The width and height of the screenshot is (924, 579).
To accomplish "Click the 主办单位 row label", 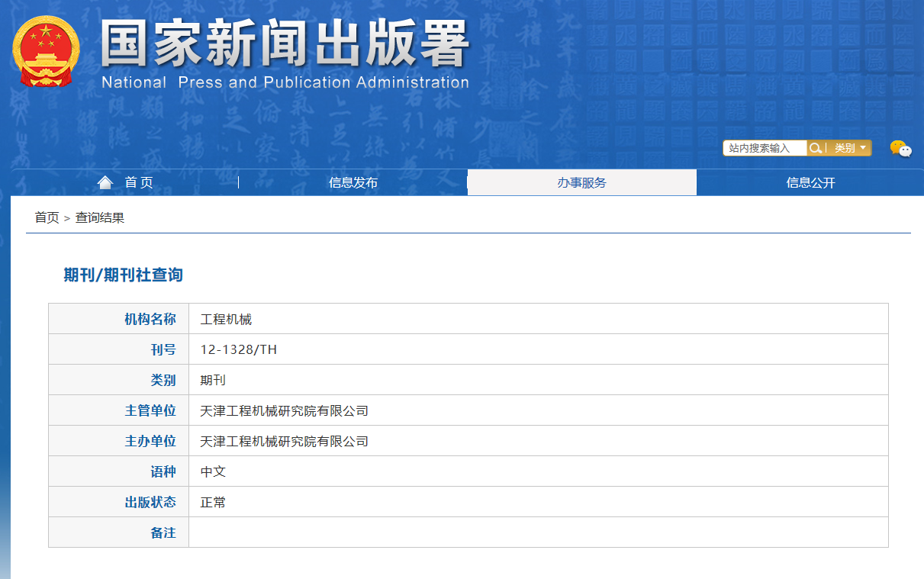I will (x=150, y=441).
